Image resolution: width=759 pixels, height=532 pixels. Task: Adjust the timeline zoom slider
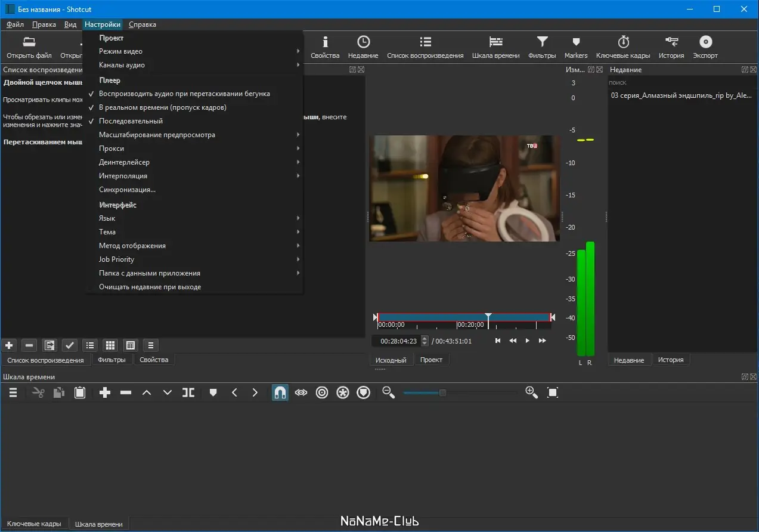click(442, 392)
